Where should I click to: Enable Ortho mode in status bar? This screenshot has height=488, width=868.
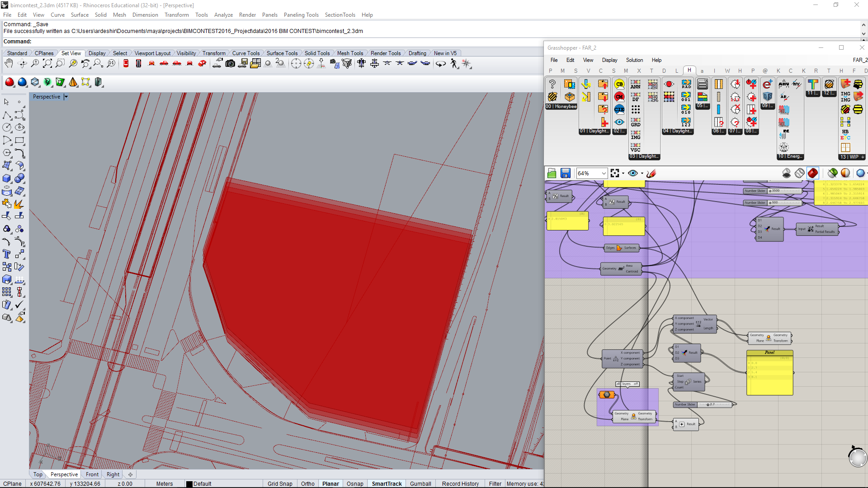[x=307, y=483]
